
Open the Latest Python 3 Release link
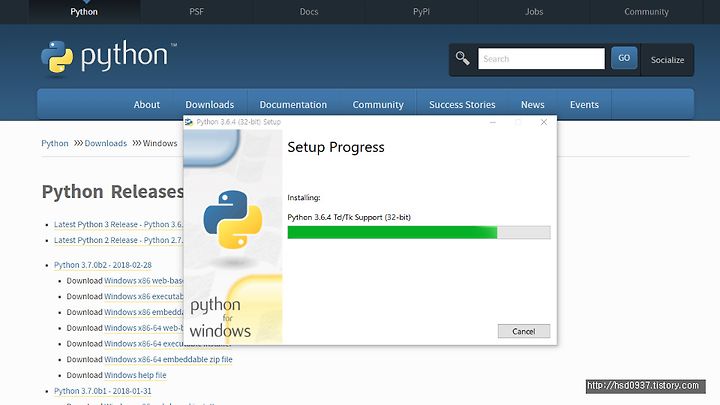point(118,225)
